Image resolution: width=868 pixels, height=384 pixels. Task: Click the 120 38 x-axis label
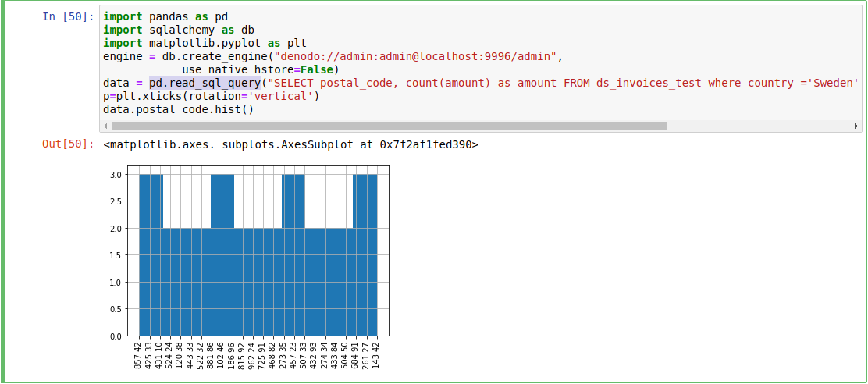click(x=180, y=354)
